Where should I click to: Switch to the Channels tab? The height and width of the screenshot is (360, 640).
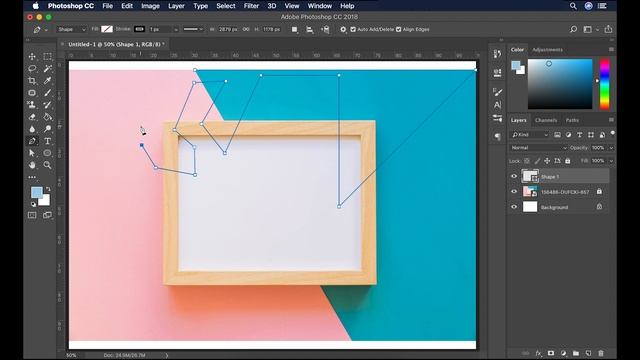pos(546,120)
